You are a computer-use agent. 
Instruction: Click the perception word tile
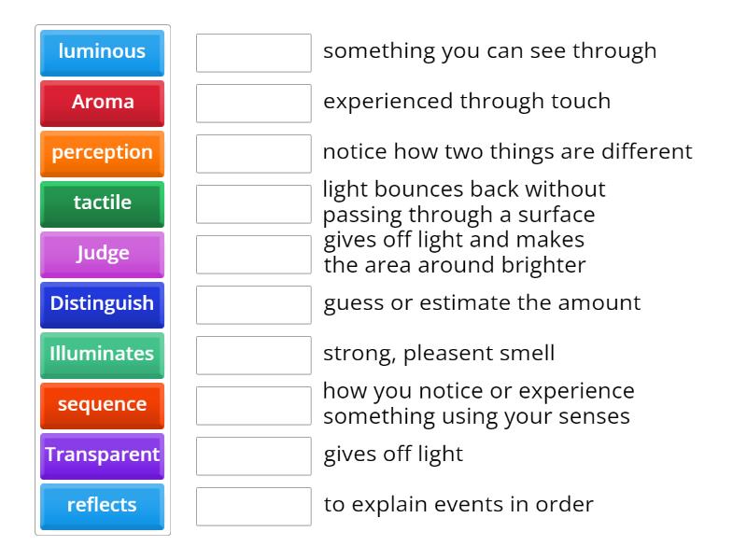[102, 153]
